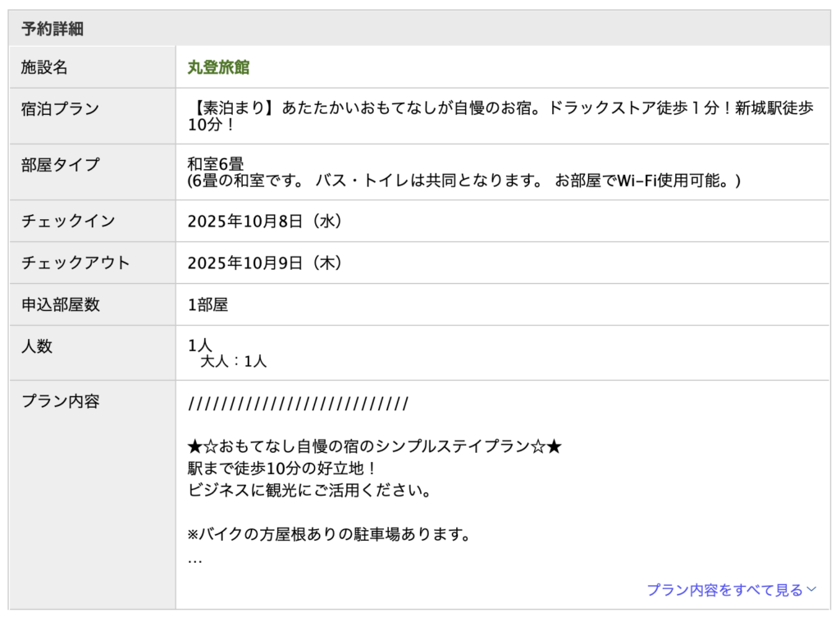This screenshot has width=840, height=622.
Task: Click the プラン内容 row label
Action: 60,401
